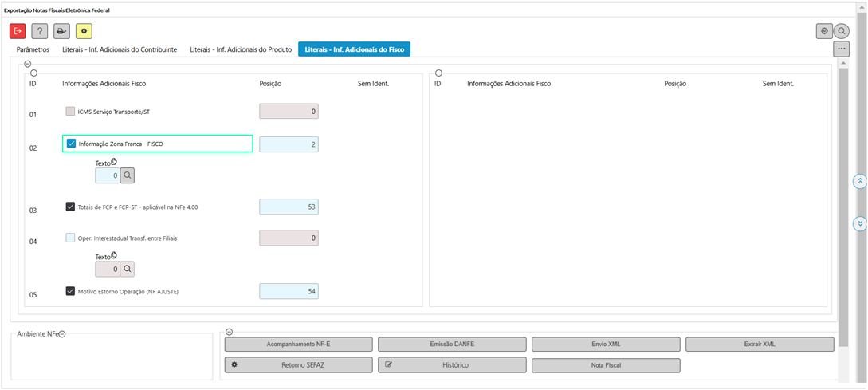Click the red exit icon in toolbar

click(18, 31)
